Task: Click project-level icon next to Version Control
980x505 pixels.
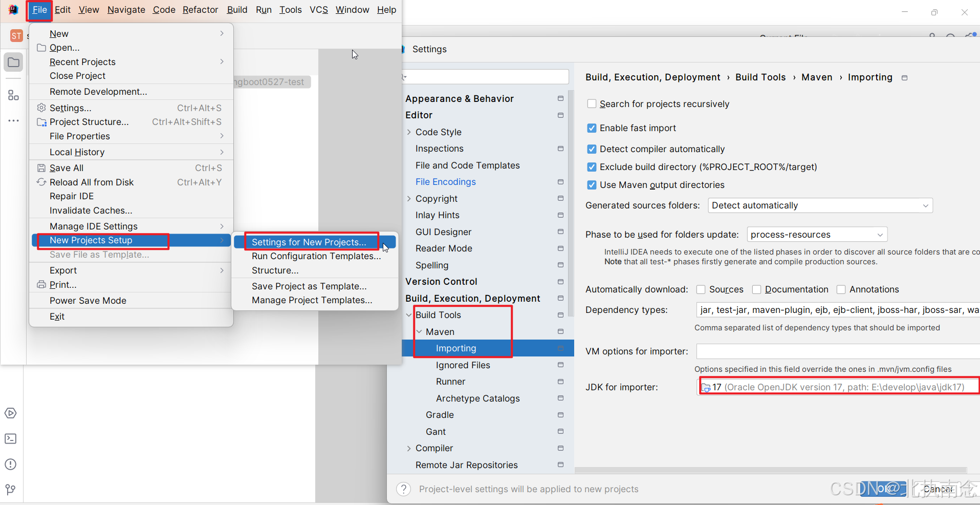Action: click(560, 282)
